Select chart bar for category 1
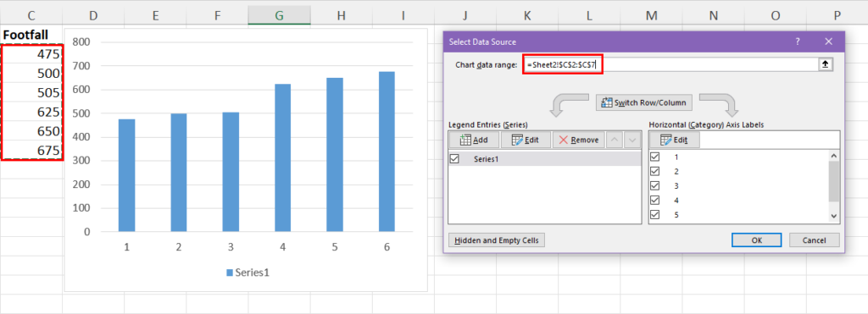Viewport: 868px width, 314px height. point(127,175)
